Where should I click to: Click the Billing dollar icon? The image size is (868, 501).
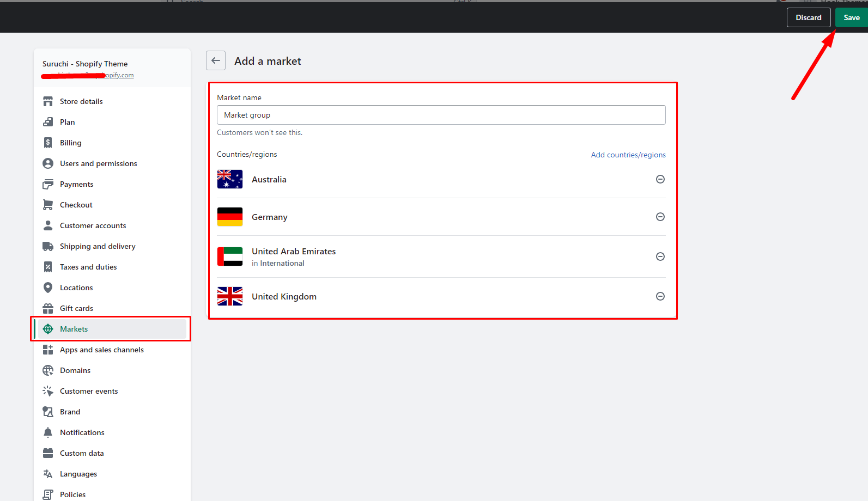pyautogui.click(x=48, y=143)
